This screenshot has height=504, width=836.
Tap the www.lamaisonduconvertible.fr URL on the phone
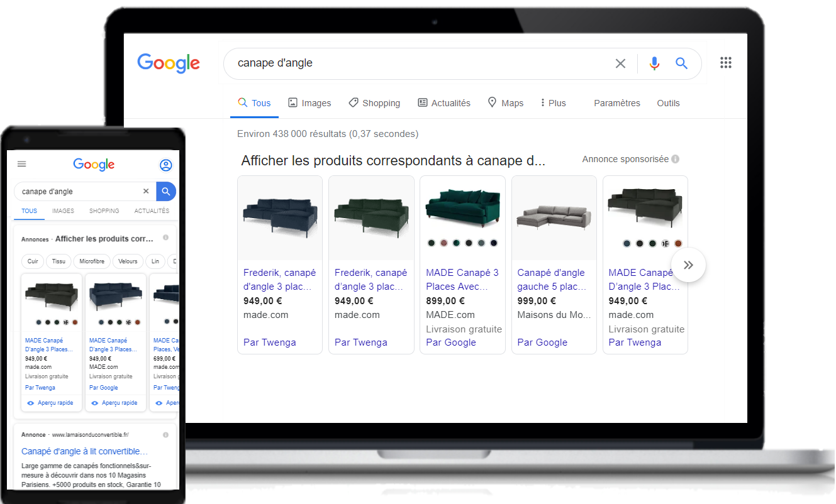click(91, 435)
